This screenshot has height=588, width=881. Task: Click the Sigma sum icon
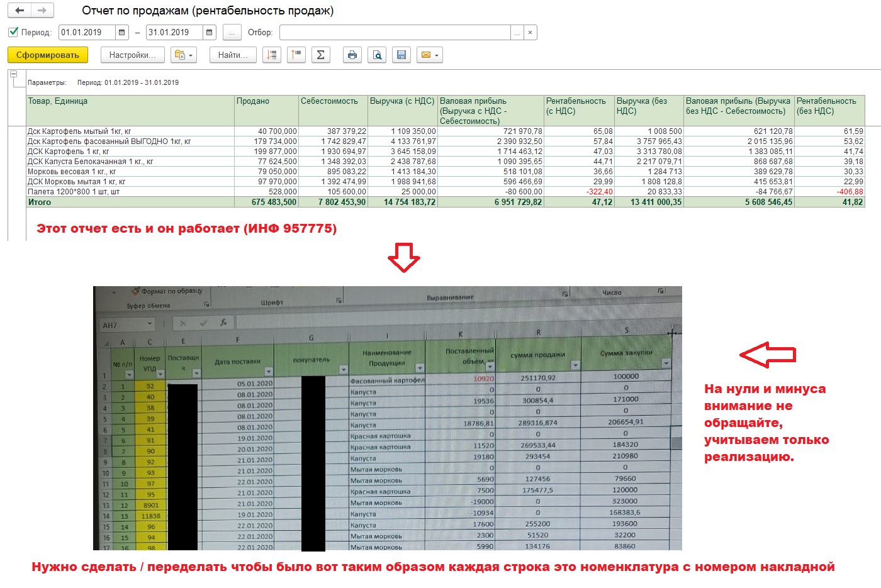click(x=320, y=55)
